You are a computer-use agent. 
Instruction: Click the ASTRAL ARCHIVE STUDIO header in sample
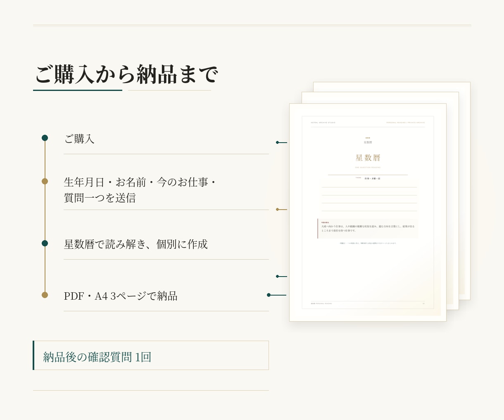point(323,123)
